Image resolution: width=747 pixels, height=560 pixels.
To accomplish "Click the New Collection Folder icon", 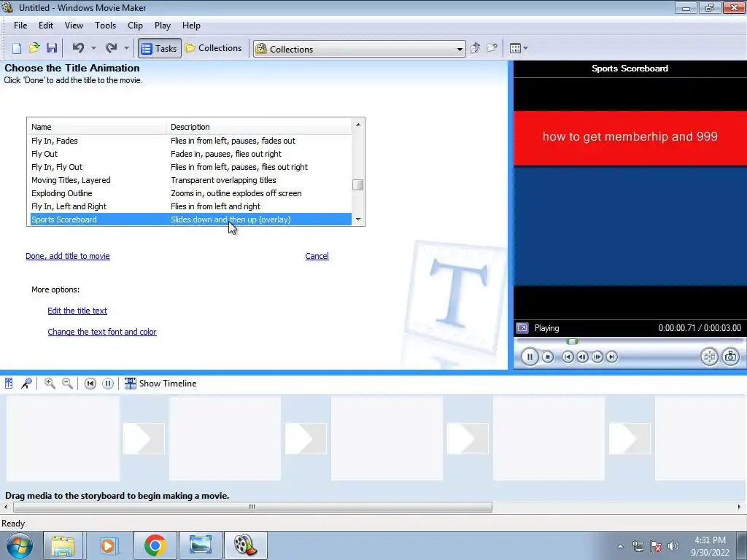I will 492,48.
